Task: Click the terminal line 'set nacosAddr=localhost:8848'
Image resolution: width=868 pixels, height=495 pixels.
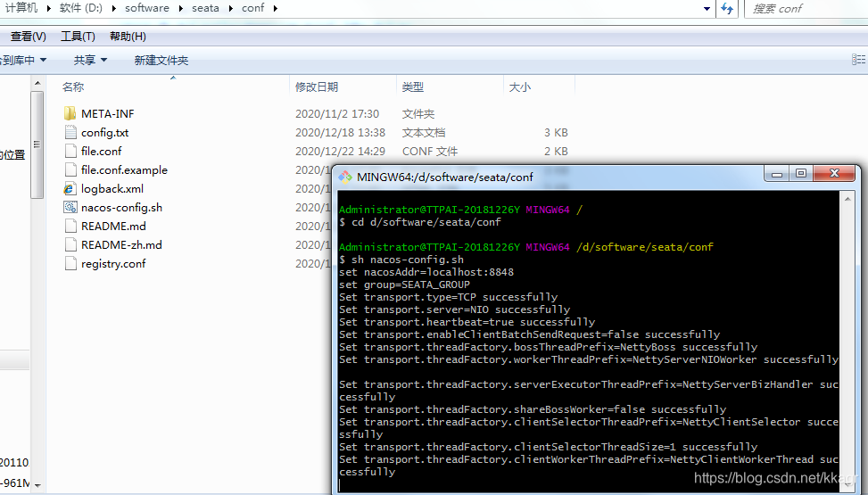Action: point(426,272)
